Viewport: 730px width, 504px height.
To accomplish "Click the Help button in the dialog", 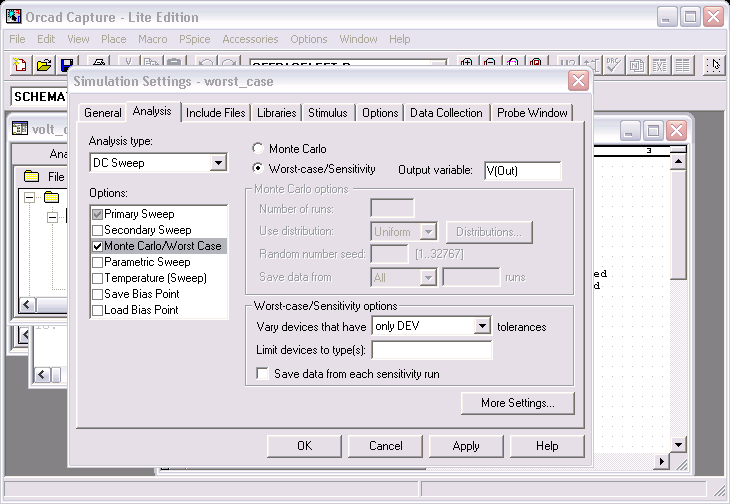I will (x=547, y=446).
